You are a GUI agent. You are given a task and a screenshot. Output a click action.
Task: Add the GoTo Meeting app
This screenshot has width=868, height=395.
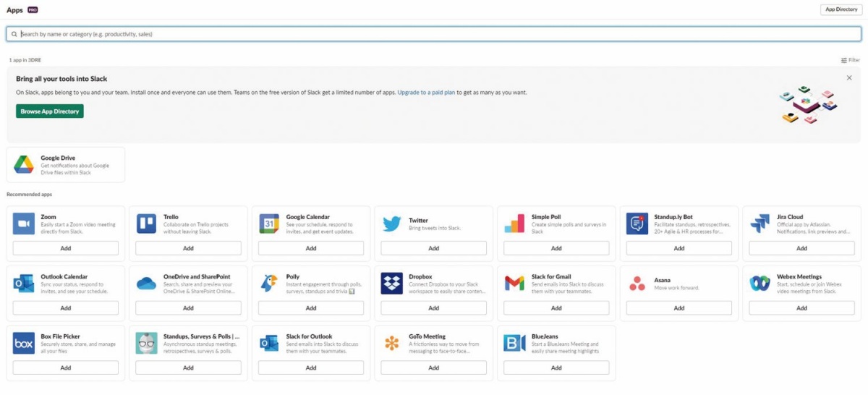[434, 368]
